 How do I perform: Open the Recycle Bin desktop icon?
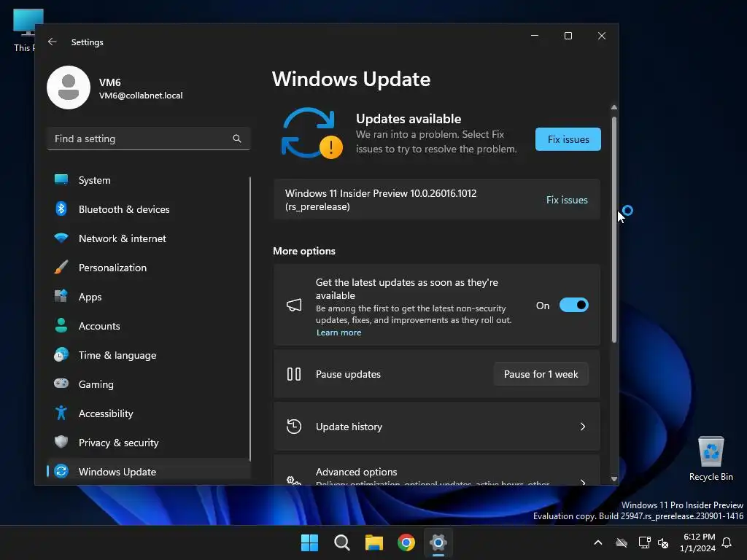711,459
